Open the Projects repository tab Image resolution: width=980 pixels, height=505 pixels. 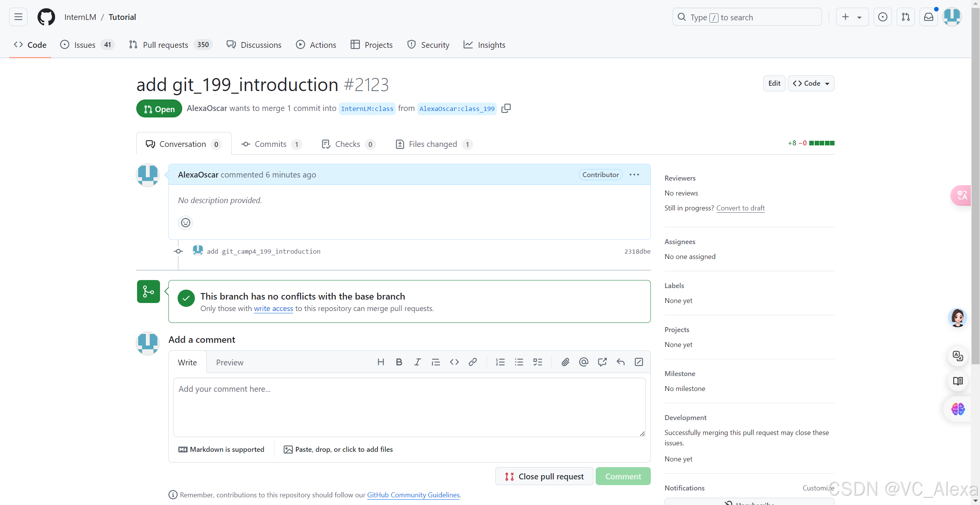pos(372,45)
